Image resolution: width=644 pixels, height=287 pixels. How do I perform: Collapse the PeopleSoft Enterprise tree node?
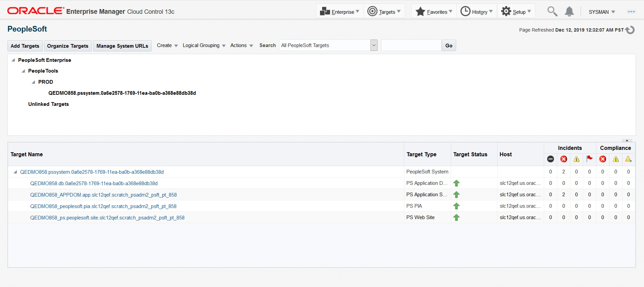pyautogui.click(x=13, y=60)
